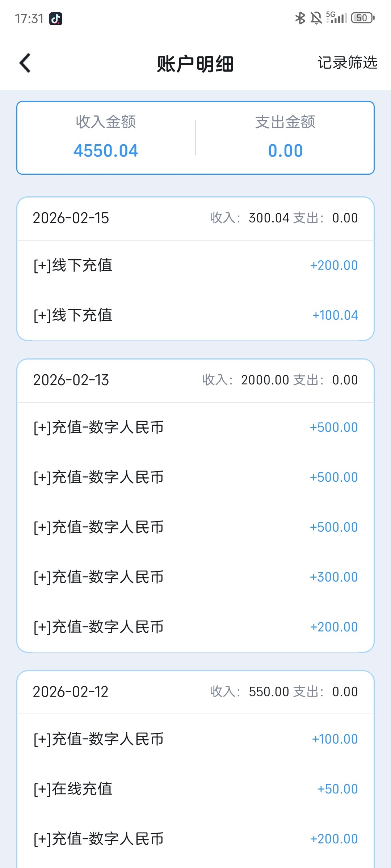Tap the 2026-02-15 date header
This screenshot has height=868, width=391.
71,218
